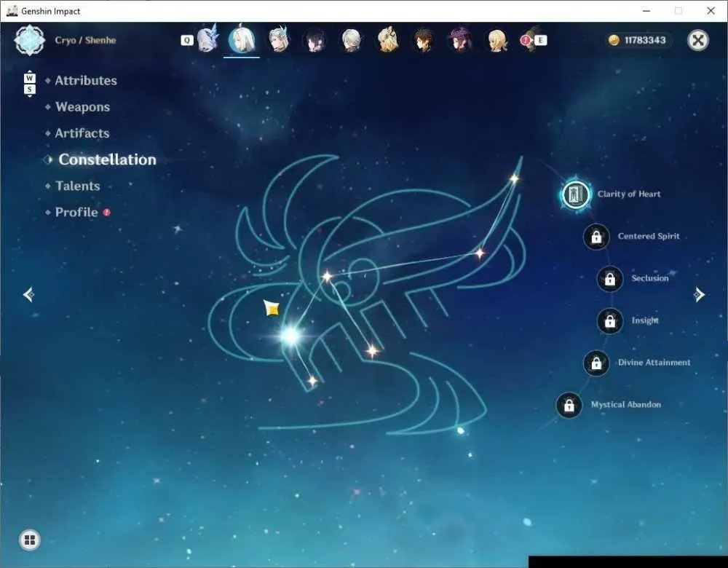
Task: Select the Constellation menu entry
Action: 107,159
